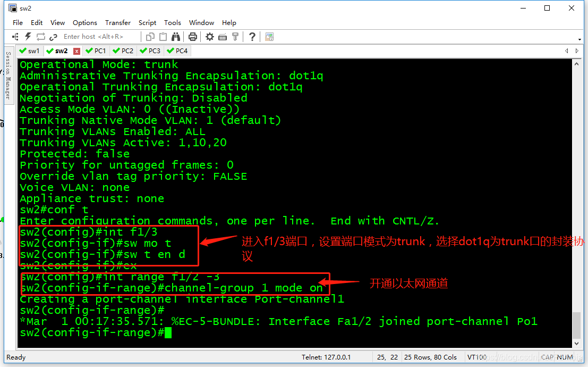Open the Window menu
This screenshot has width=588, height=367.
coord(201,22)
